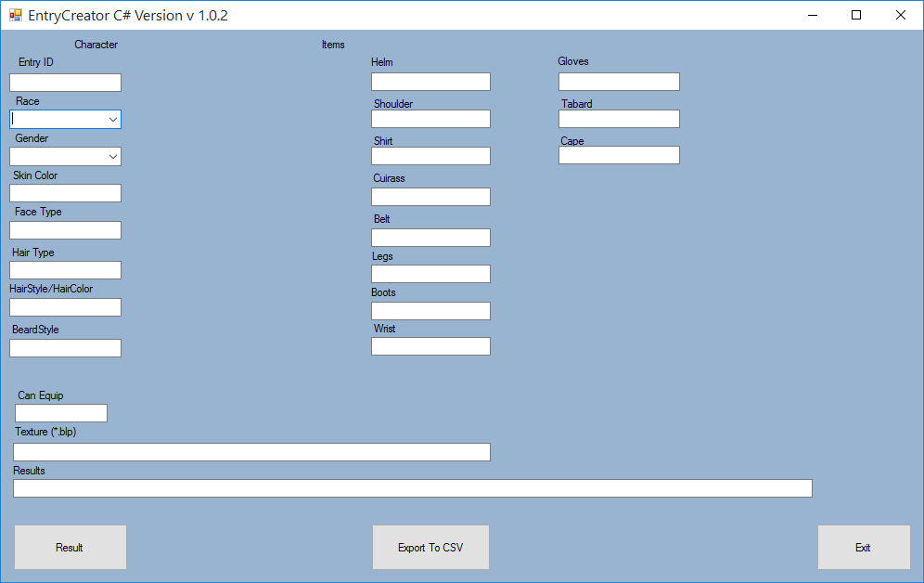This screenshot has width=924, height=583.
Task: Select the Can Equip input box
Action: 61,413
